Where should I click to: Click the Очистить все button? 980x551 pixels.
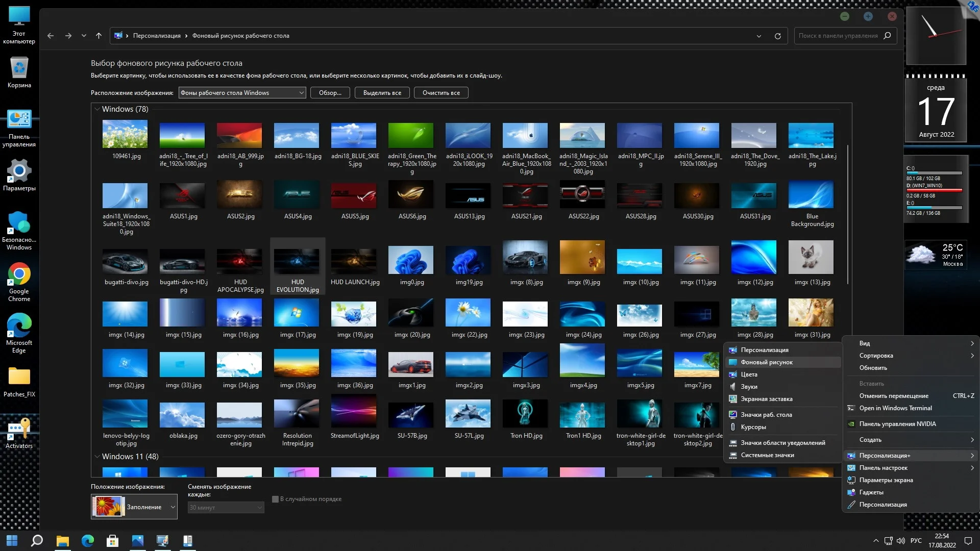(x=441, y=93)
